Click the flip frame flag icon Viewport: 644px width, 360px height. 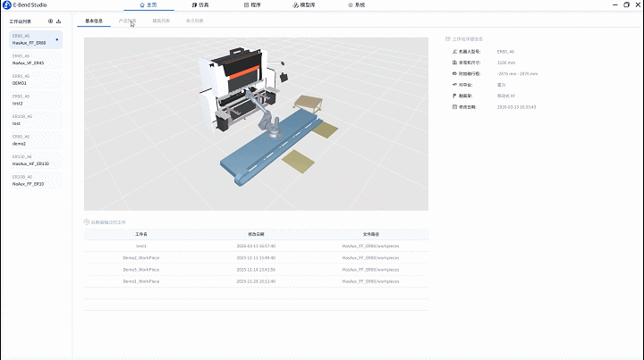point(454,96)
